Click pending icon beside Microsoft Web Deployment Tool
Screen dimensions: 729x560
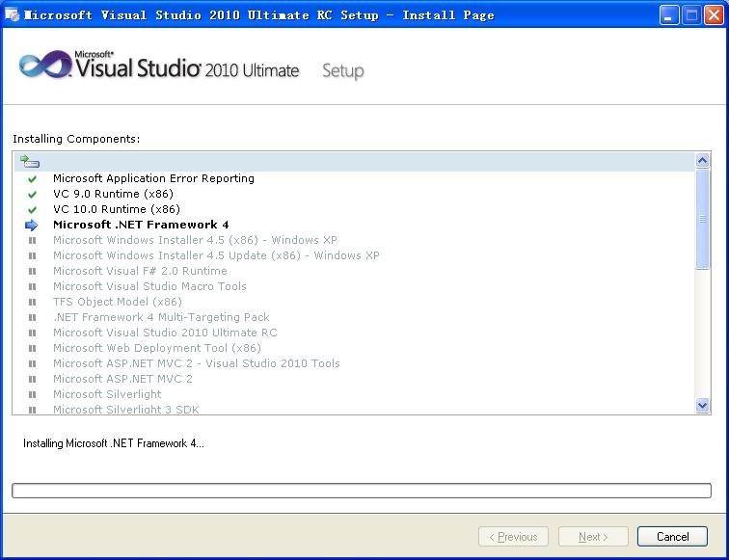32,348
